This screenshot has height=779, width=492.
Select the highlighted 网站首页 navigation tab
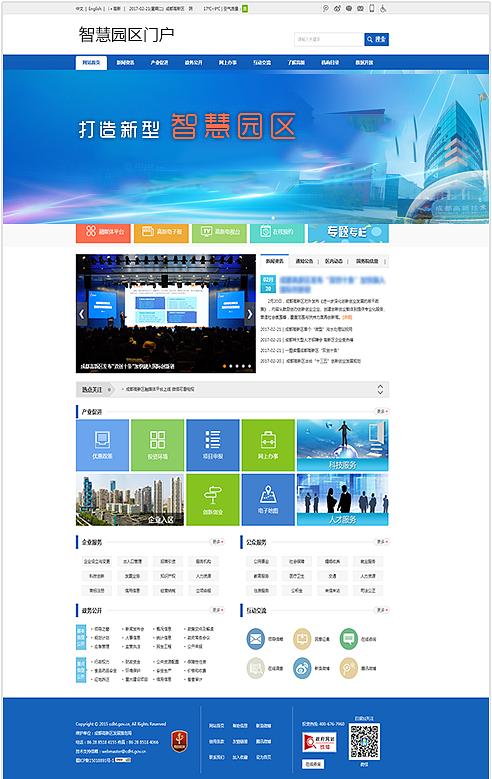(91, 63)
